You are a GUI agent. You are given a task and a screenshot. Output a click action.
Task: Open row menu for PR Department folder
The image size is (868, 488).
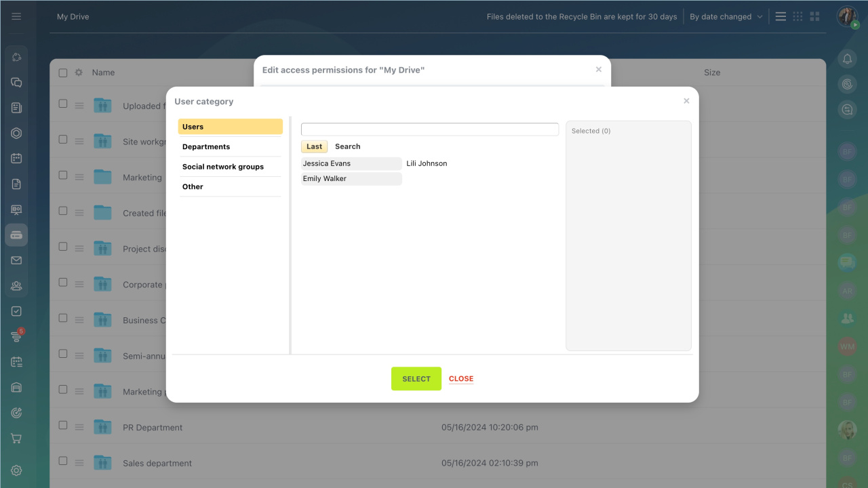click(79, 428)
